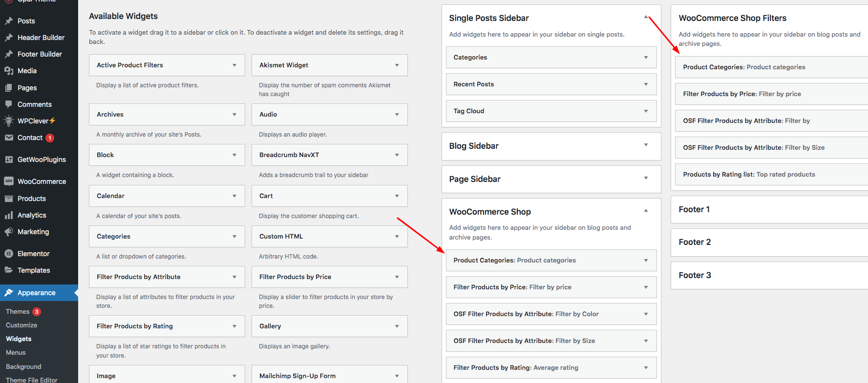Open the Menus submenu item

[16, 353]
